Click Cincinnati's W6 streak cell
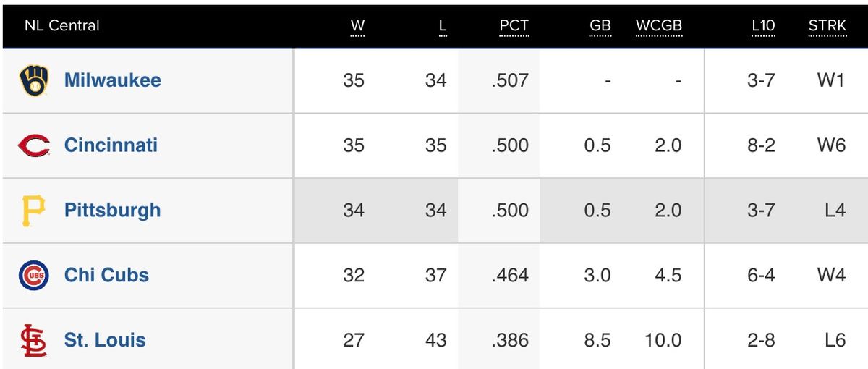 click(831, 145)
